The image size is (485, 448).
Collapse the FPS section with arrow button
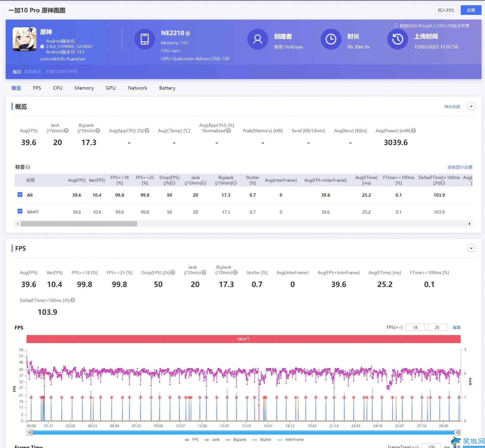(471, 248)
